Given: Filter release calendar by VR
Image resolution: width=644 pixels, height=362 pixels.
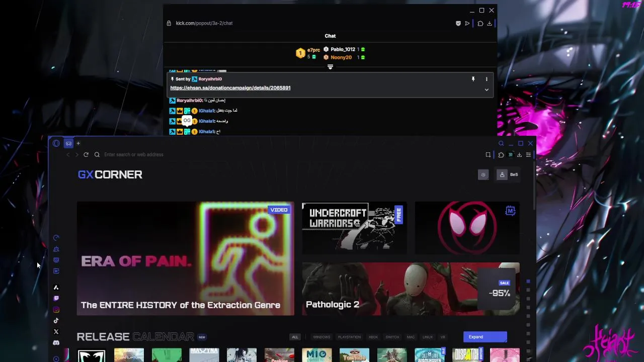Looking at the screenshot, I should pyautogui.click(x=443, y=337).
